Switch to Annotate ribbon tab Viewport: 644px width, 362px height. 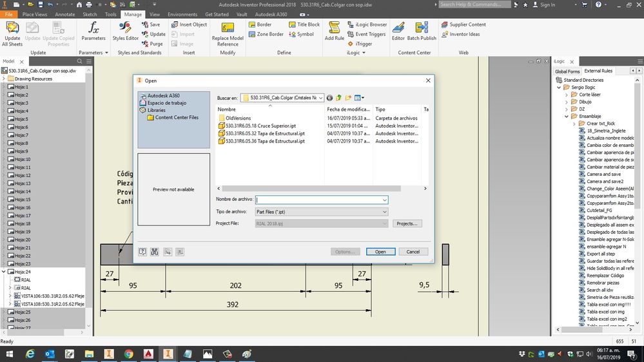click(65, 14)
